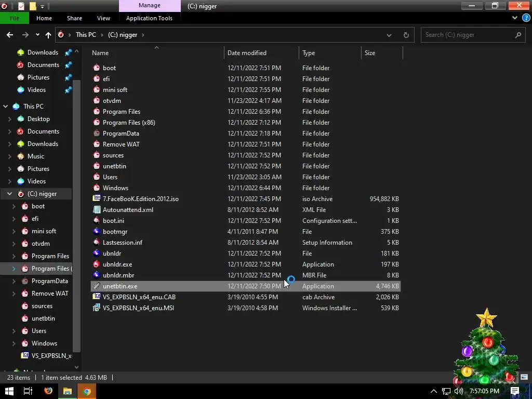The image size is (532, 399).
Task: Go up one level with up arrow
Action: pos(48,35)
